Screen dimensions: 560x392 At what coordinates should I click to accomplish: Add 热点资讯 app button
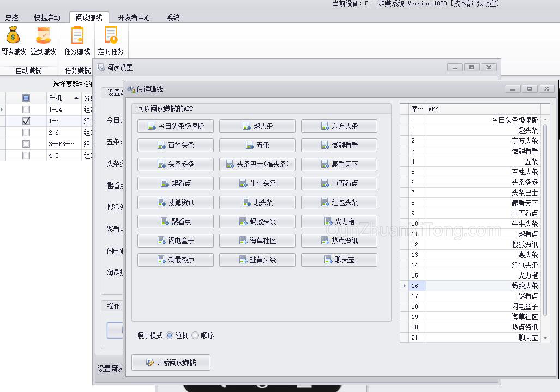click(x=339, y=240)
